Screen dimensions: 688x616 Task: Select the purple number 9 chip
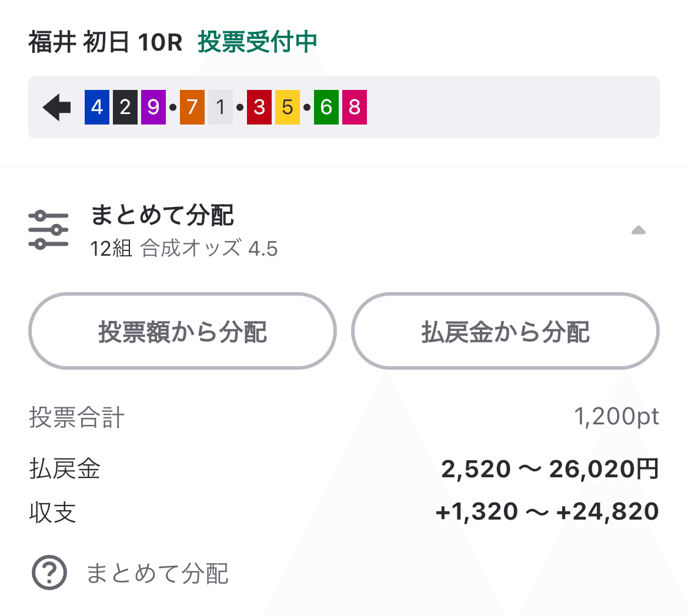[x=153, y=107]
